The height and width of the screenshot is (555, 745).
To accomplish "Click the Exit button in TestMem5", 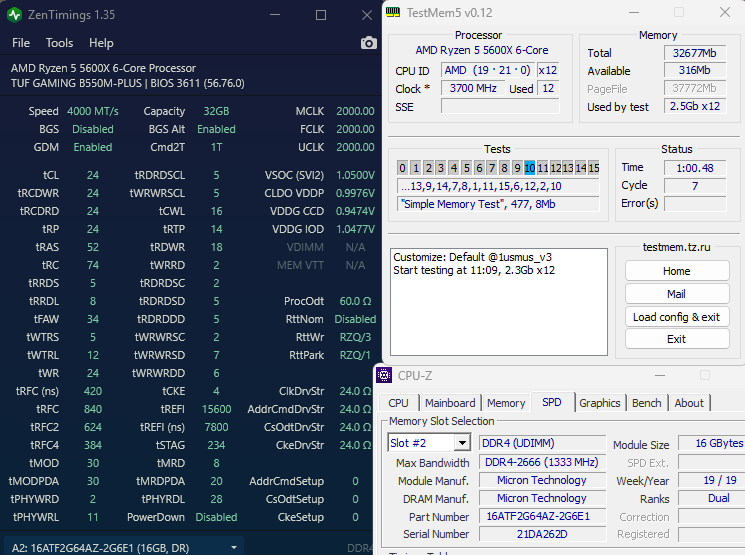I will pos(677,339).
